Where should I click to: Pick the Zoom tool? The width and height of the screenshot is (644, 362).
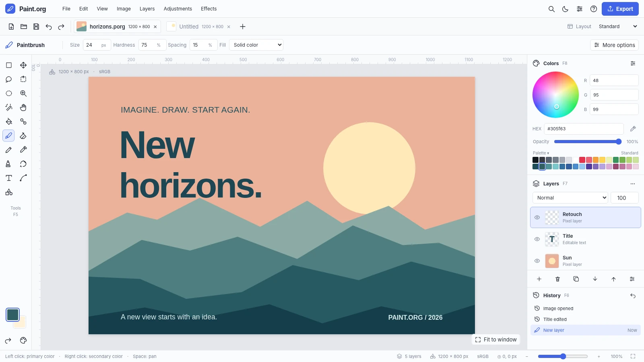pos(23,93)
